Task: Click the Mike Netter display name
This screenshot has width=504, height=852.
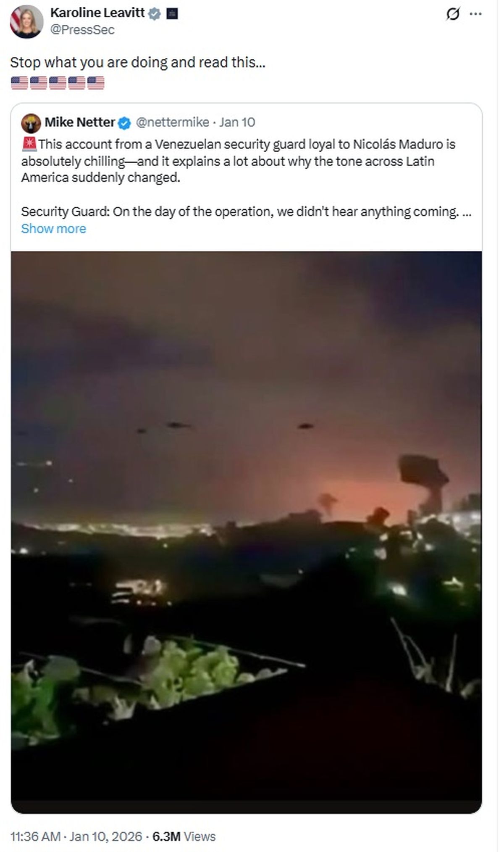Action: 80,122
